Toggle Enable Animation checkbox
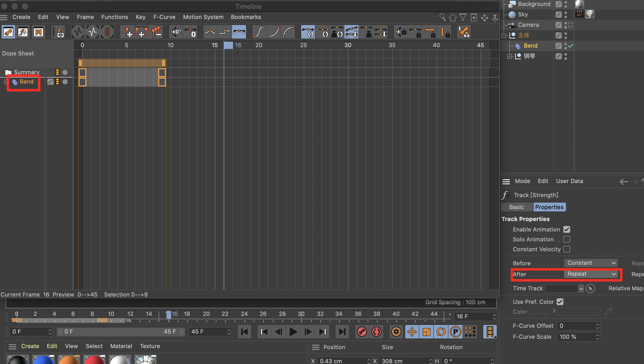Screen dimensions: 644x364 (567, 229)
